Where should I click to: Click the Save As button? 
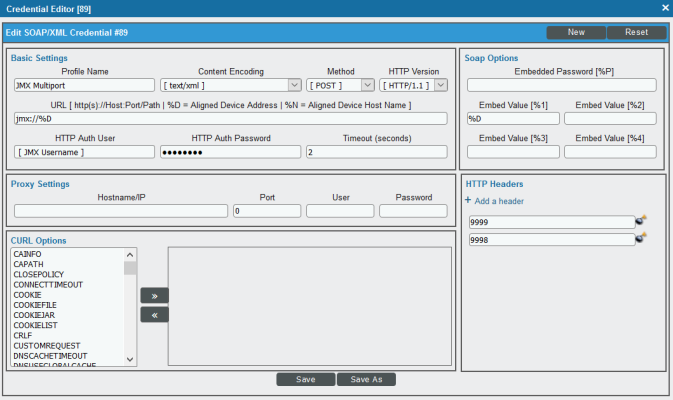point(366,379)
